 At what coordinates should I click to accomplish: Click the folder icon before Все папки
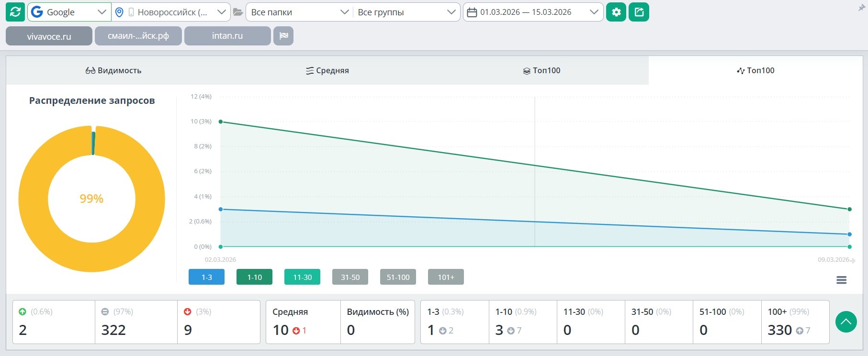pos(238,12)
